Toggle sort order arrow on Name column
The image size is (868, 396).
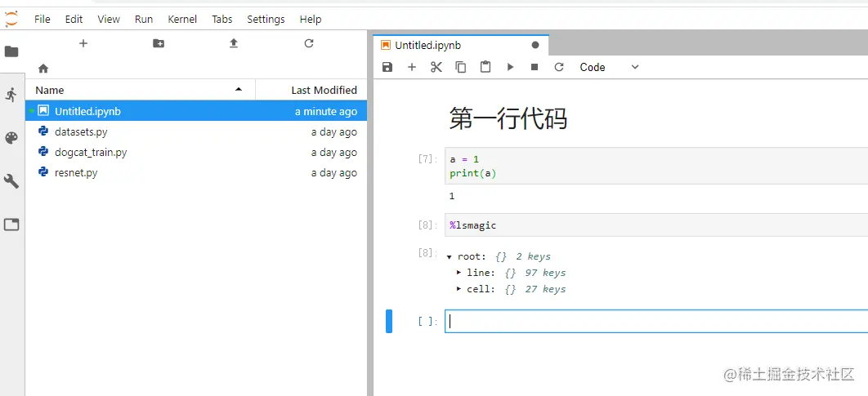click(x=239, y=90)
